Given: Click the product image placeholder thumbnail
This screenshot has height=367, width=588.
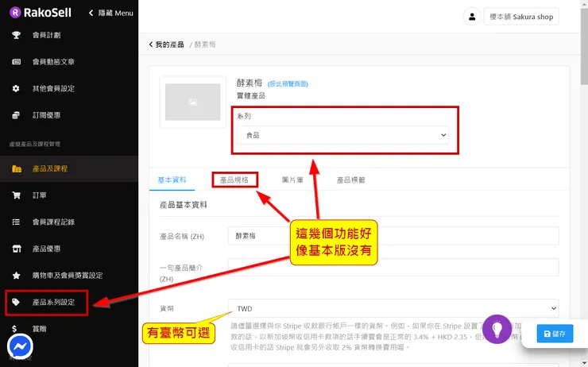Looking at the screenshot, I should (x=193, y=102).
